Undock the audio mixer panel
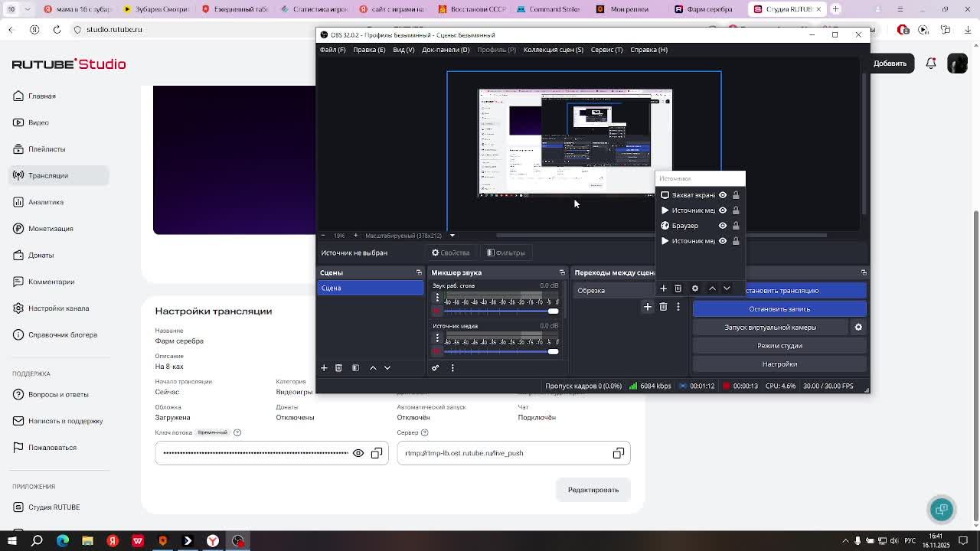Image resolution: width=980 pixels, height=551 pixels. 562,272
